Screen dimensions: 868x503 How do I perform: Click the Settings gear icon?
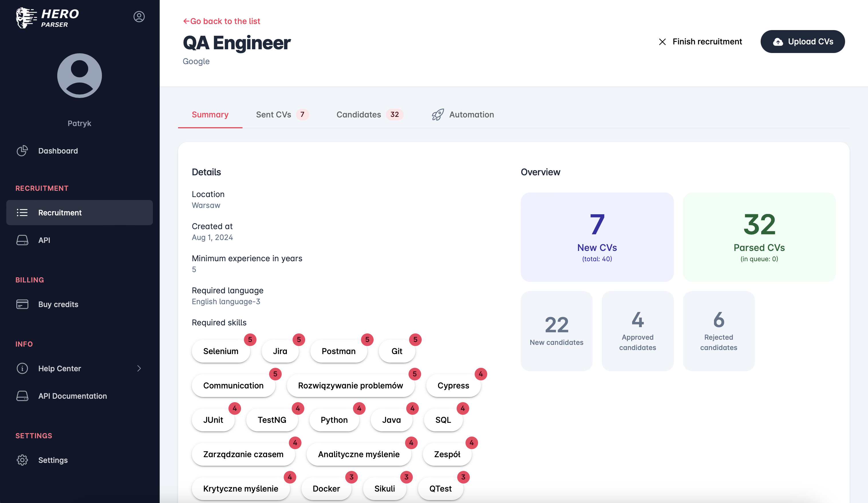point(22,460)
